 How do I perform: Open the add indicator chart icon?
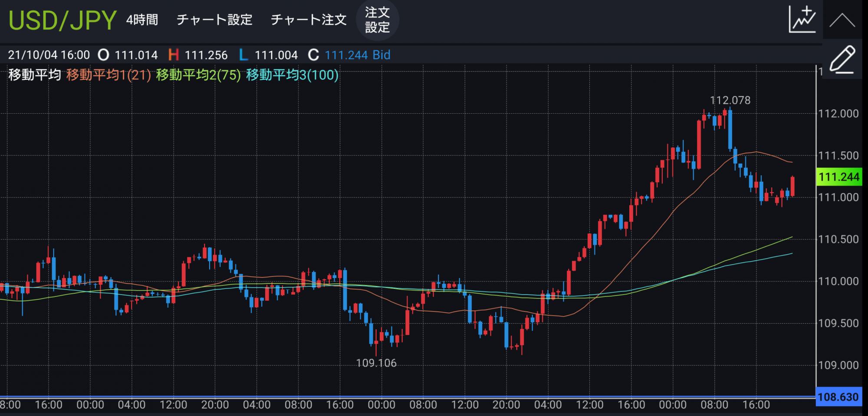tap(802, 20)
